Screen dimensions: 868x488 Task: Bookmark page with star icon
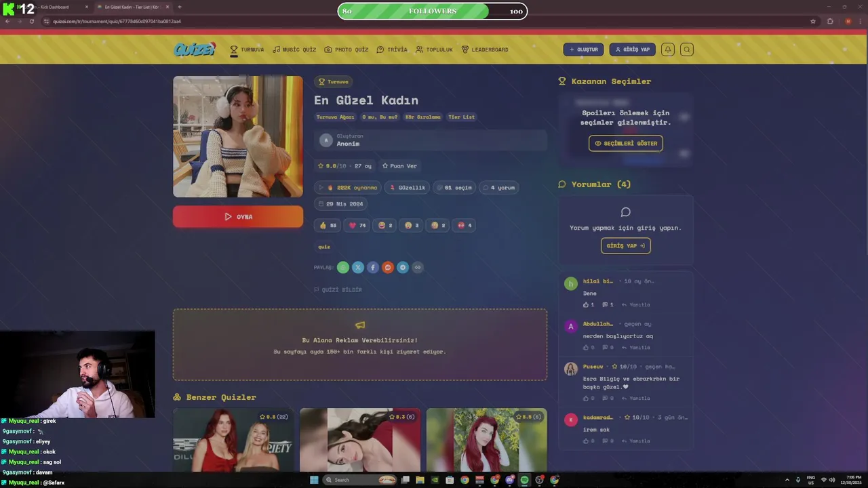813,22
